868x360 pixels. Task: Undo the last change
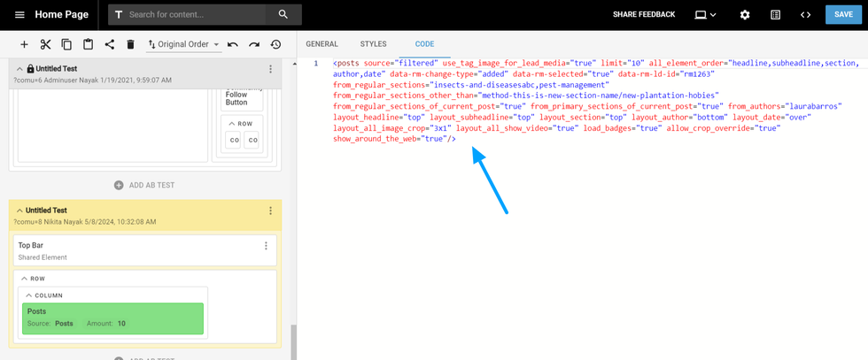233,44
